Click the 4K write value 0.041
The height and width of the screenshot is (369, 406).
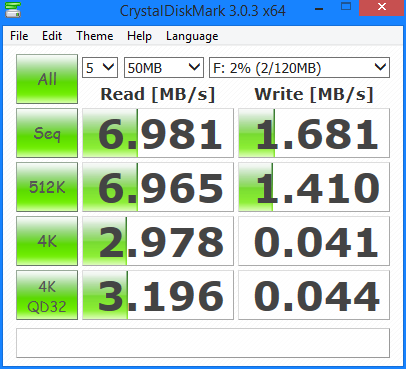click(314, 241)
